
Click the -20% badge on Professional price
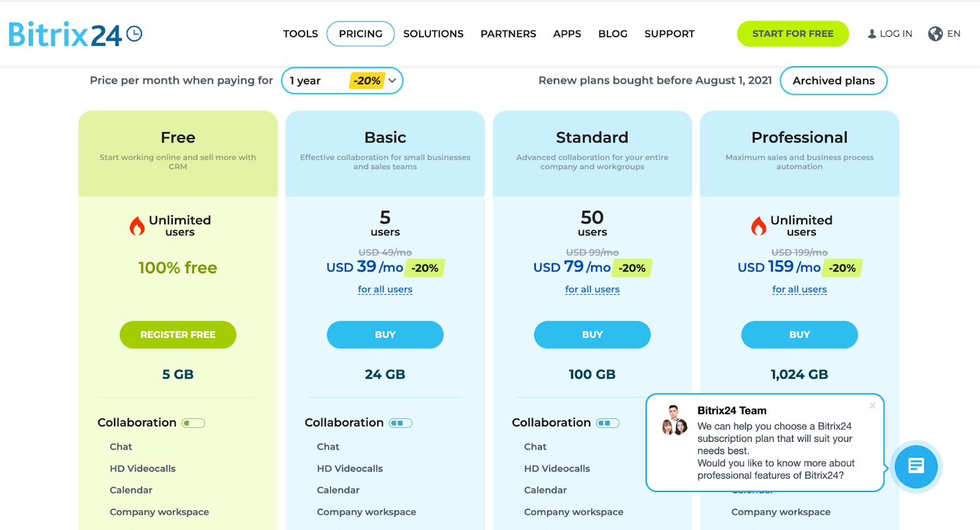(x=842, y=268)
